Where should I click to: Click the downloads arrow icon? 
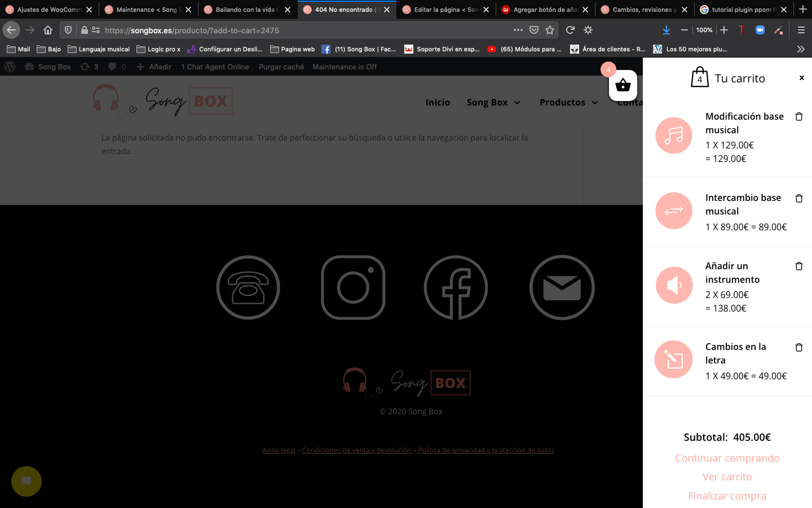coord(666,30)
